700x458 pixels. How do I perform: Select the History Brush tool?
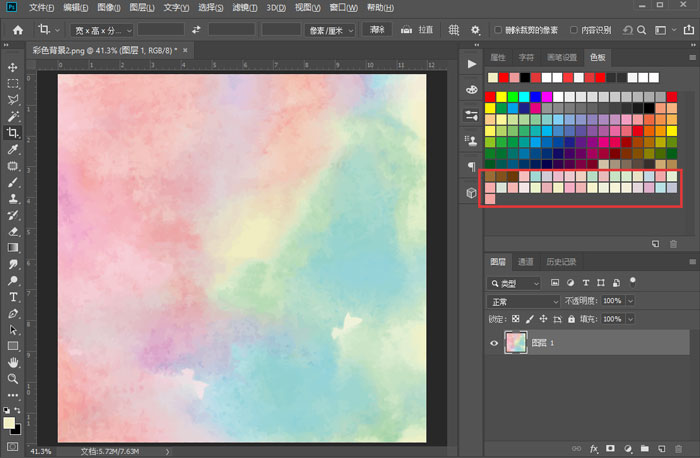tap(12, 216)
